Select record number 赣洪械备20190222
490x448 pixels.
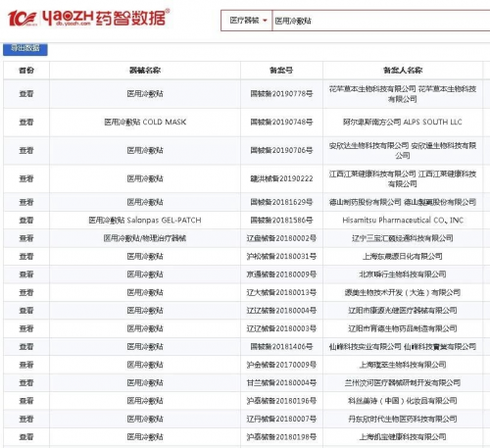281,178
